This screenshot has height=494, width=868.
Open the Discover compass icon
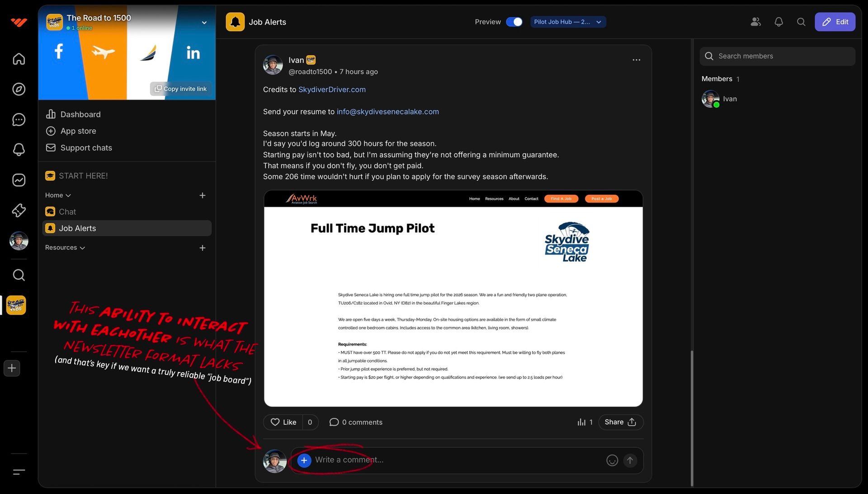point(19,89)
